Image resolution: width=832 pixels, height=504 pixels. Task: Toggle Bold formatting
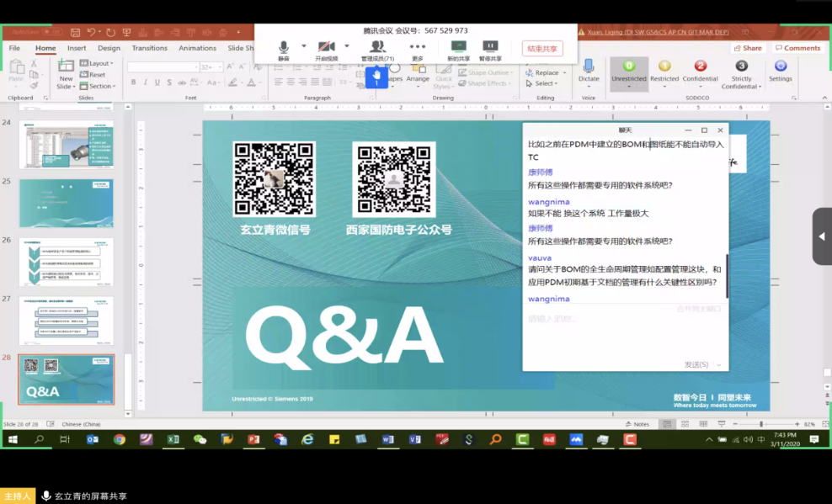(131, 82)
